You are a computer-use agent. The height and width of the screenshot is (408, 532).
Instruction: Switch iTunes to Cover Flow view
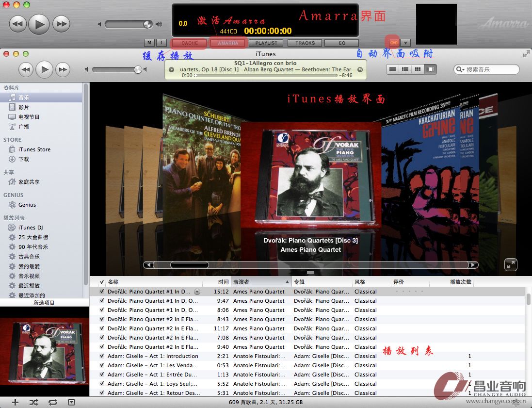(x=430, y=69)
